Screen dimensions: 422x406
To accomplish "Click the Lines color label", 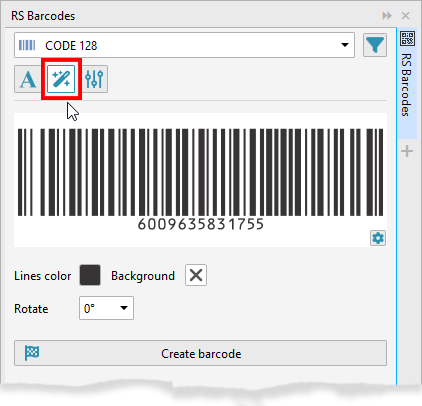I will 43,276.
